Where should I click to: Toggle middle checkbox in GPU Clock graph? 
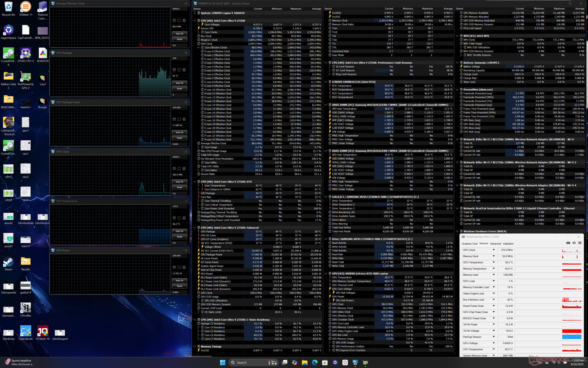[x=179, y=169]
